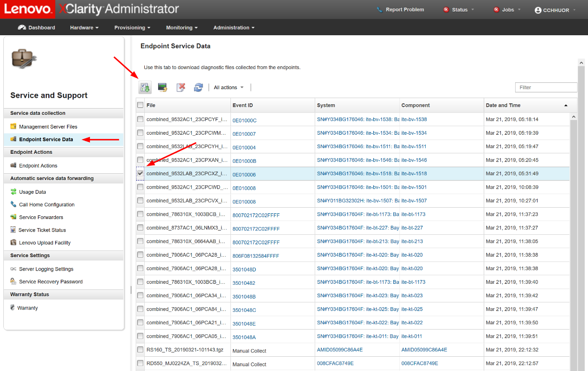Select Endpoint Service Data in sidebar

click(x=46, y=140)
